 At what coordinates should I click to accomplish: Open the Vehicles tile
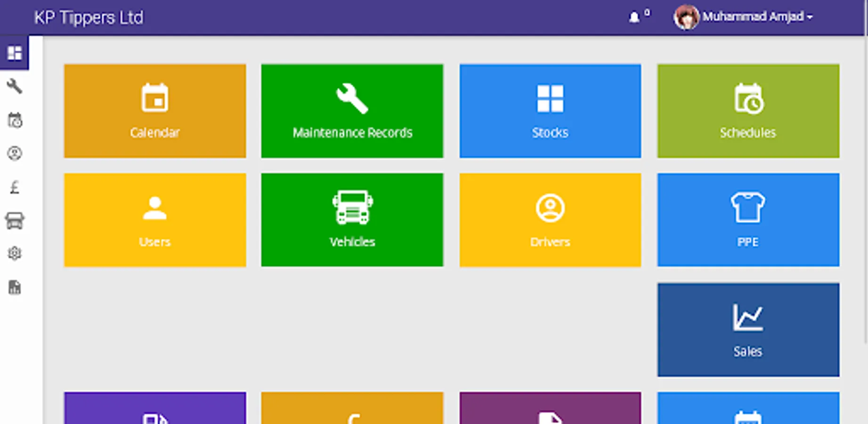pos(352,220)
